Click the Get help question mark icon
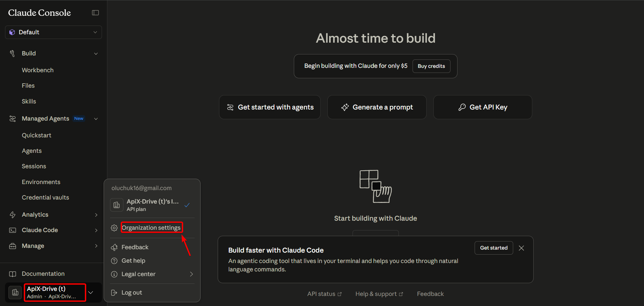 tap(114, 261)
